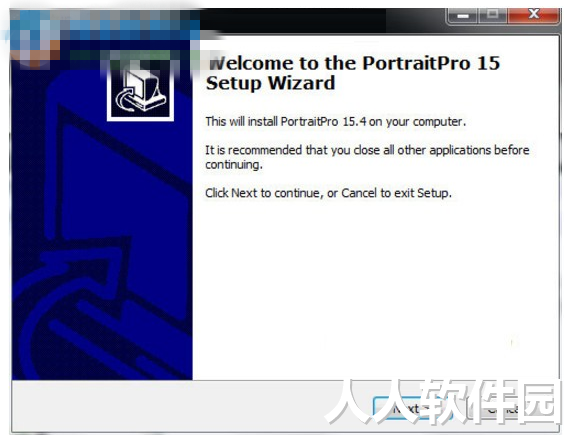The width and height of the screenshot is (578, 435).
Task: Click the Welcome to PortraitPro 15 heading
Action: (355, 63)
